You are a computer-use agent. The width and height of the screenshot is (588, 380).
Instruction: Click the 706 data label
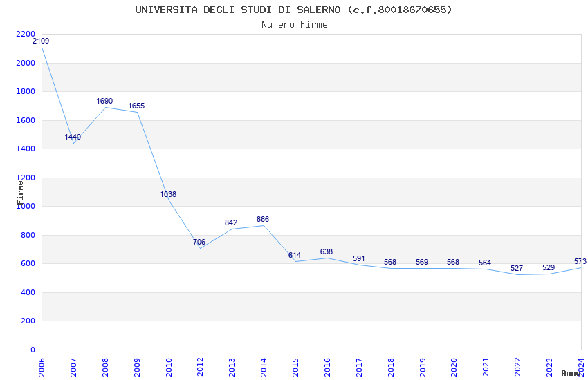click(199, 243)
